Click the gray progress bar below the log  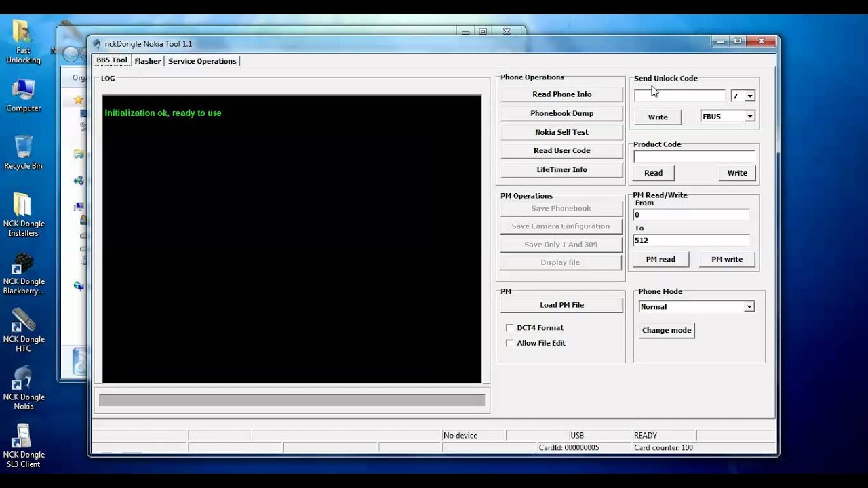pos(292,400)
